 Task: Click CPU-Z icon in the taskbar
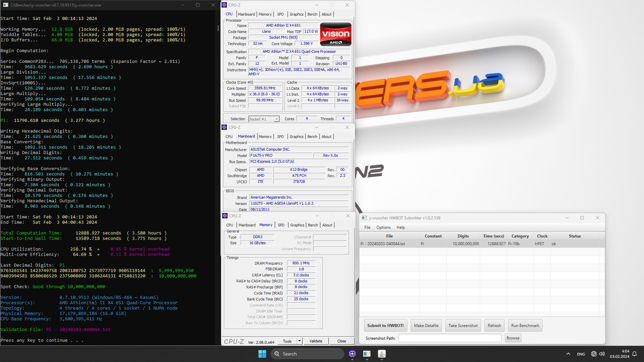(x=352, y=354)
